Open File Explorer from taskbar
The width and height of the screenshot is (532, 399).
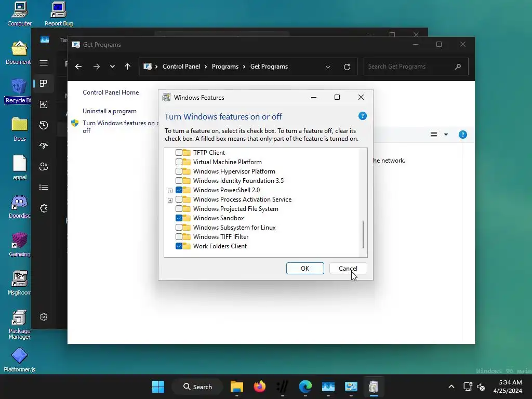point(237,387)
